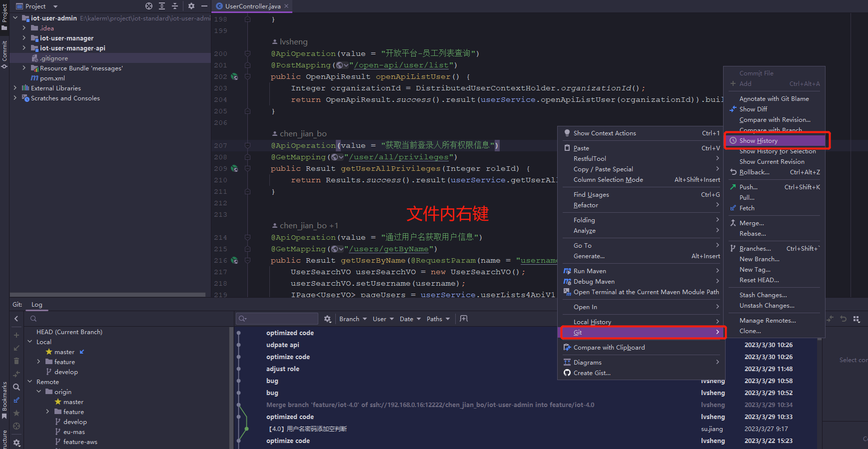Open User filter dropdown in Git log
The image size is (868, 449).
tap(383, 319)
